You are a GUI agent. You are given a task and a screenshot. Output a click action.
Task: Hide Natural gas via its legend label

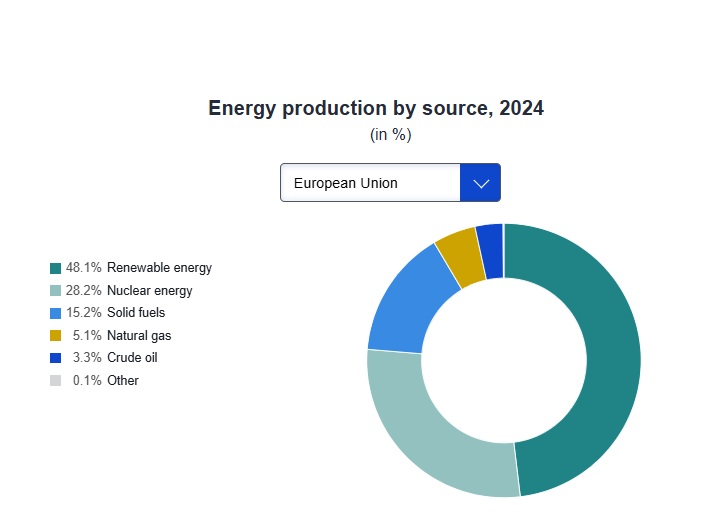click(x=139, y=336)
